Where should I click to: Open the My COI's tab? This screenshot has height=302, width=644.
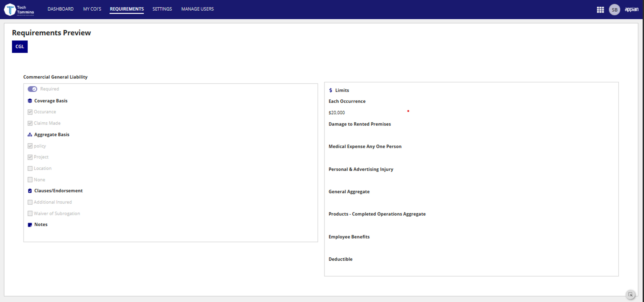(x=92, y=9)
